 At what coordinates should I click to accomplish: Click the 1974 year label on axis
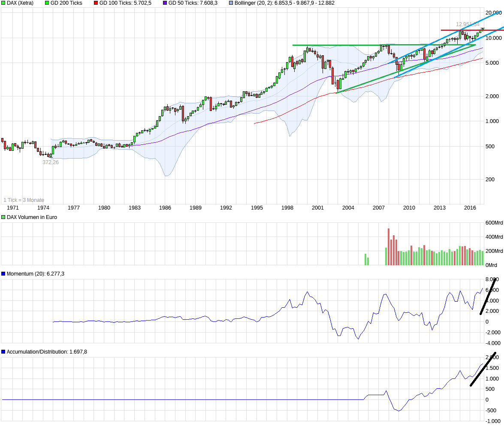point(43,207)
